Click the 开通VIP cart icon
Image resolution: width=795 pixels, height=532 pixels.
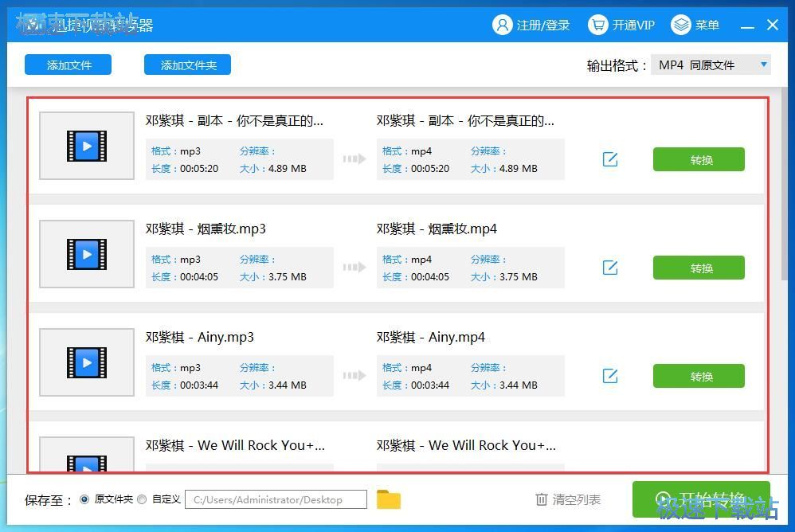597,25
